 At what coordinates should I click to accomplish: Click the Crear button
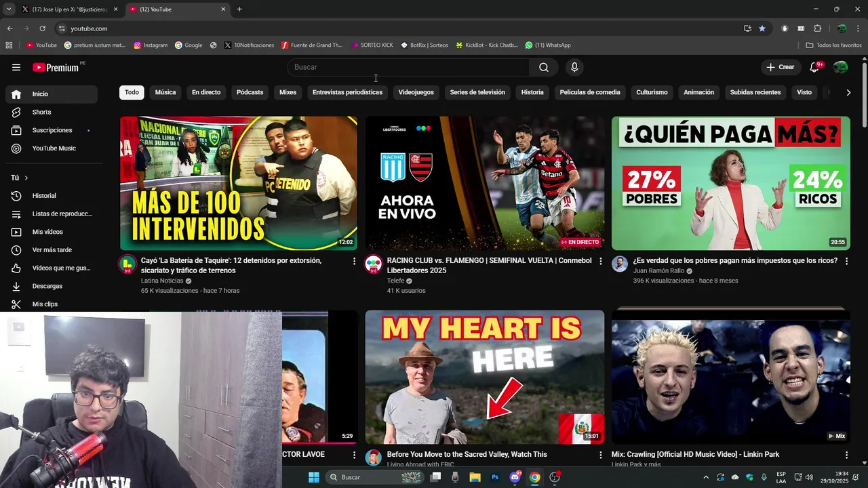(781, 67)
